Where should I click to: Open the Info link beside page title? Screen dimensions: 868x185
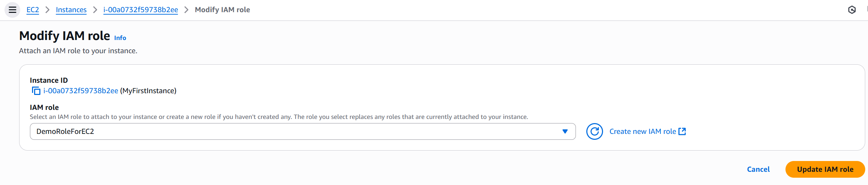pos(120,38)
